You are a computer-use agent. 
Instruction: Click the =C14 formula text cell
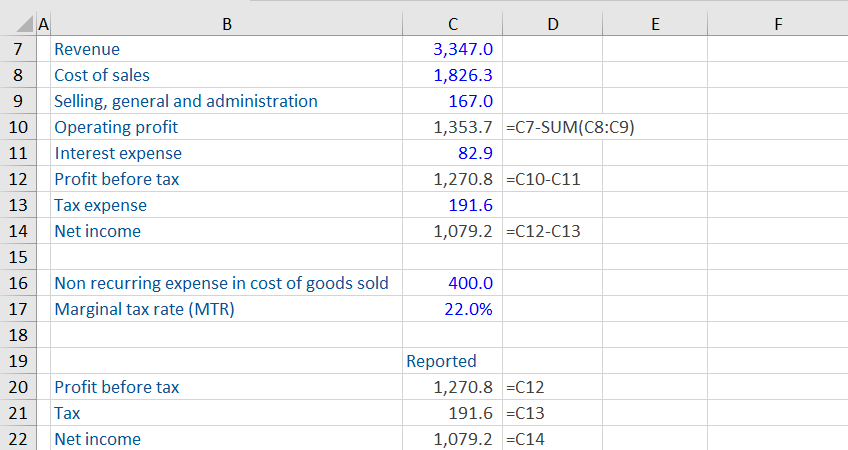click(x=552, y=439)
